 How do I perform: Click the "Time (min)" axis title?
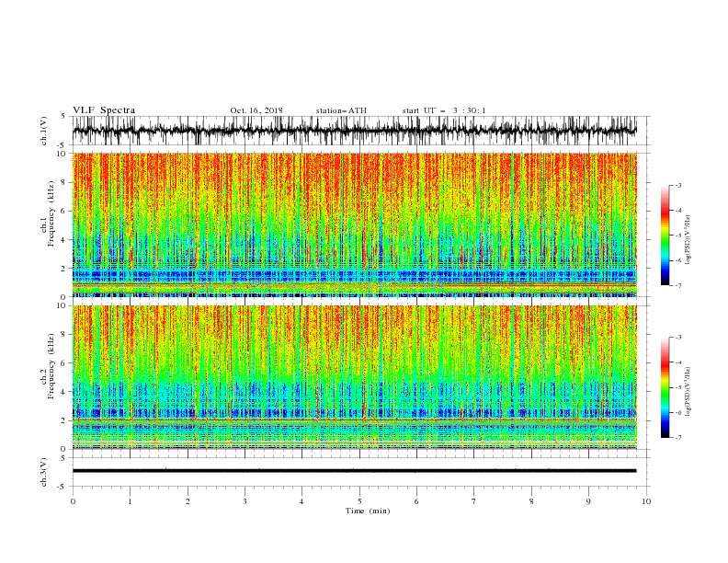(368, 511)
